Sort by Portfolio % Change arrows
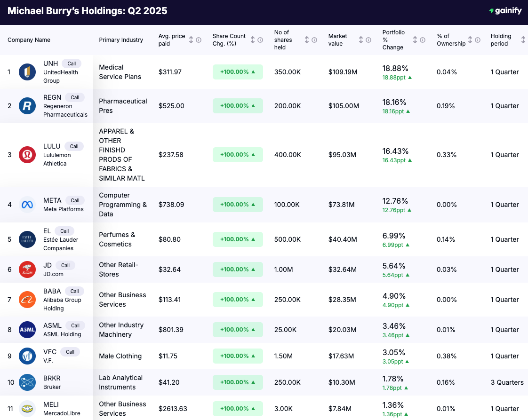The height and width of the screenshot is (420, 528). click(415, 40)
